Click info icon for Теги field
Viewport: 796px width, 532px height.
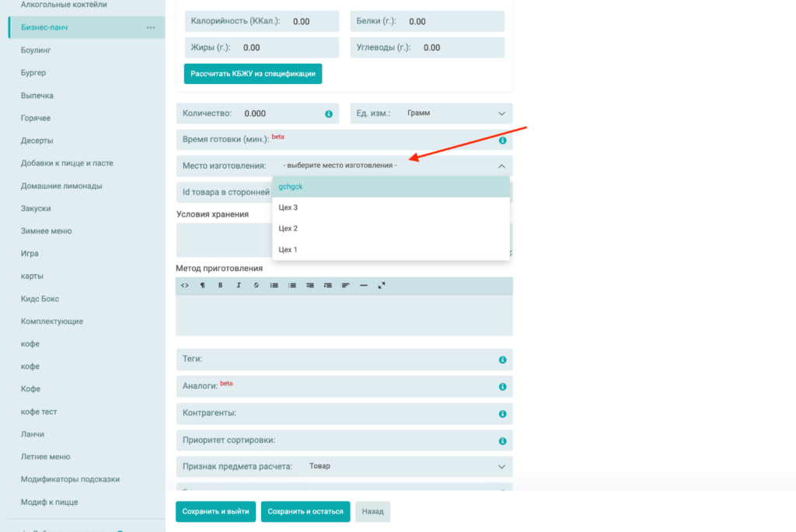[503, 360]
